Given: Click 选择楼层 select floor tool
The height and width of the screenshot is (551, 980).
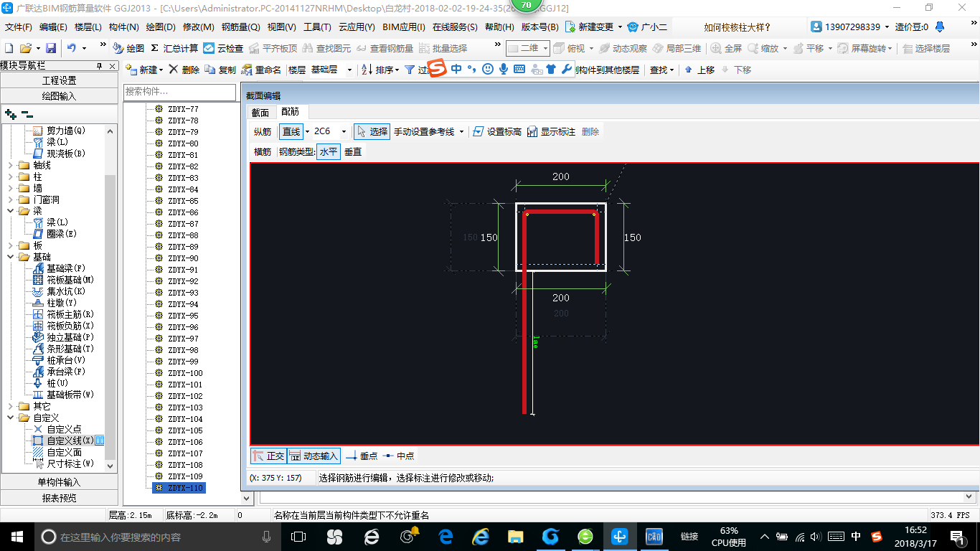Looking at the screenshot, I should pos(926,48).
